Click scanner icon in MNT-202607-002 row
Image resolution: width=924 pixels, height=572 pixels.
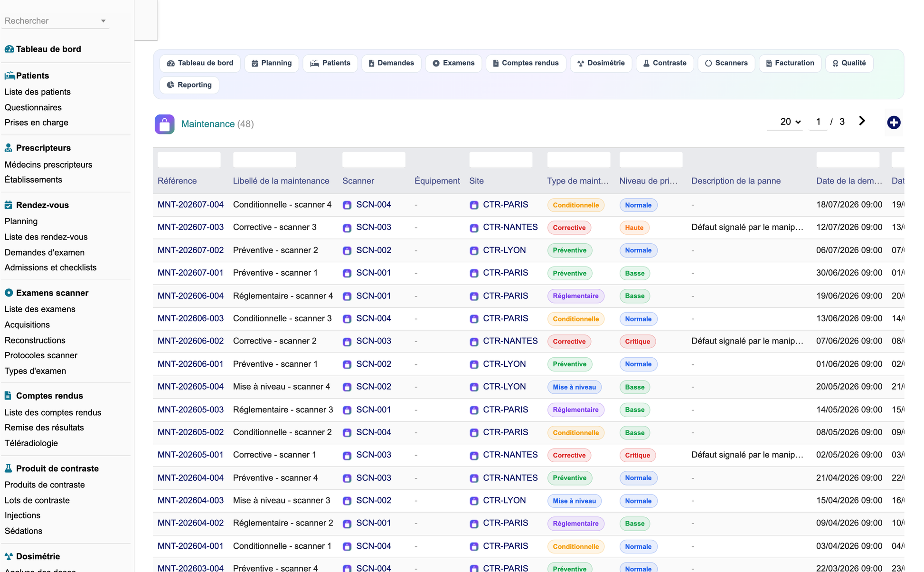point(347,251)
